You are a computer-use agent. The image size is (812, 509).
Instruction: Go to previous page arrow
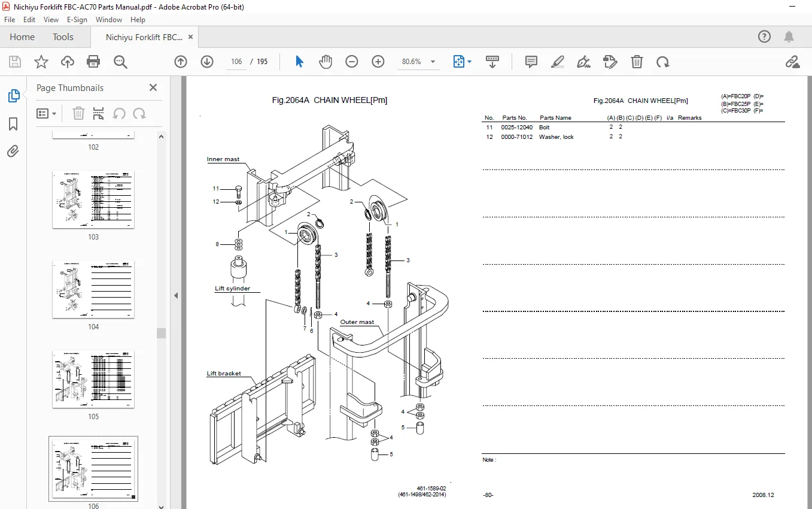pos(181,62)
